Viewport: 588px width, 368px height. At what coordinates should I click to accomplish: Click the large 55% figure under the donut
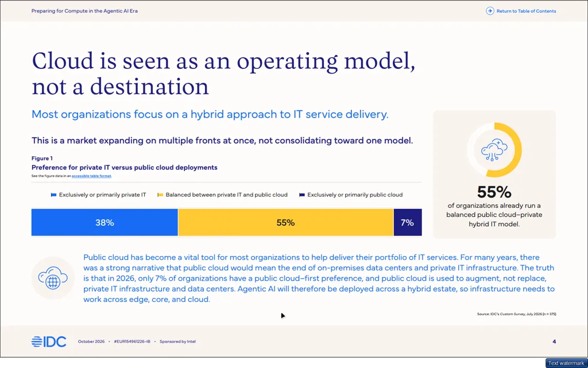click(494, 192)
